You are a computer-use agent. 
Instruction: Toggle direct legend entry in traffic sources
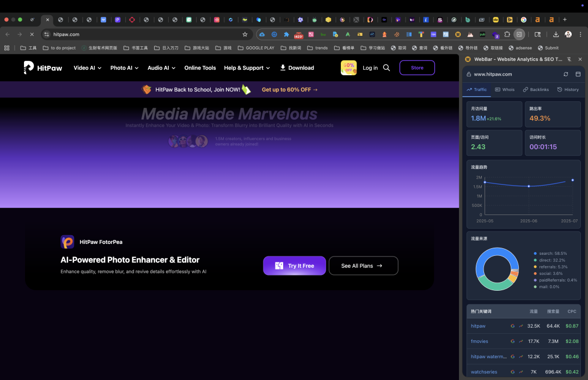[549, 260]
